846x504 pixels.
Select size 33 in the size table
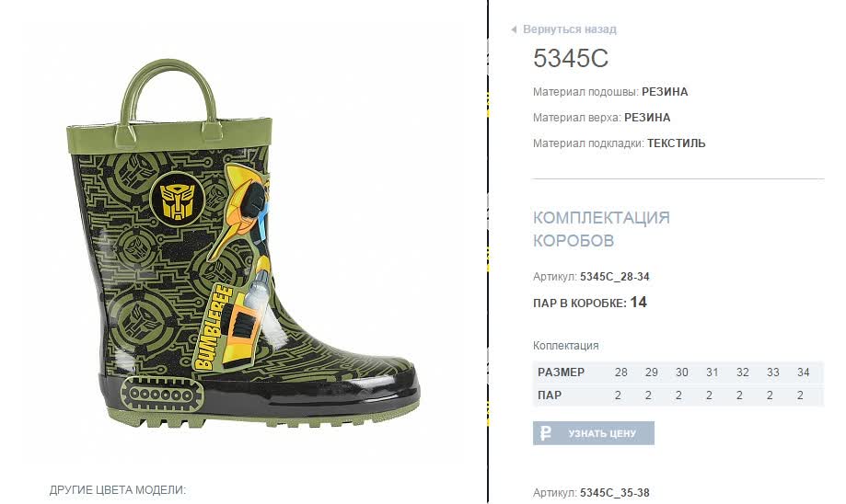click(x=772, y=372)
